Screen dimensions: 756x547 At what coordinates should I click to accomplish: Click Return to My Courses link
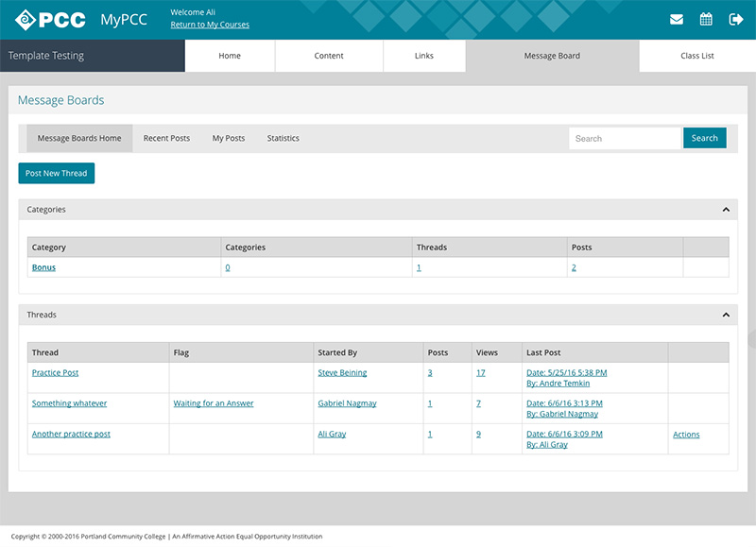pos(210,25)
